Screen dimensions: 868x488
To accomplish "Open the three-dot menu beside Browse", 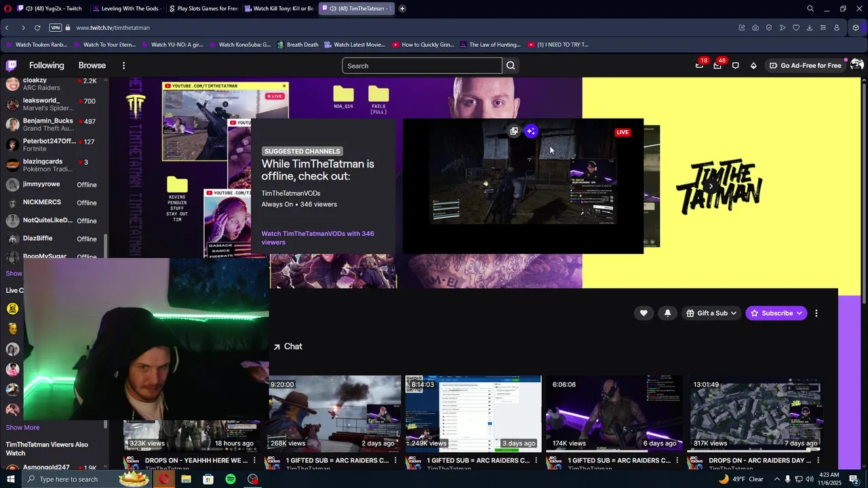I will click(123, 66).
